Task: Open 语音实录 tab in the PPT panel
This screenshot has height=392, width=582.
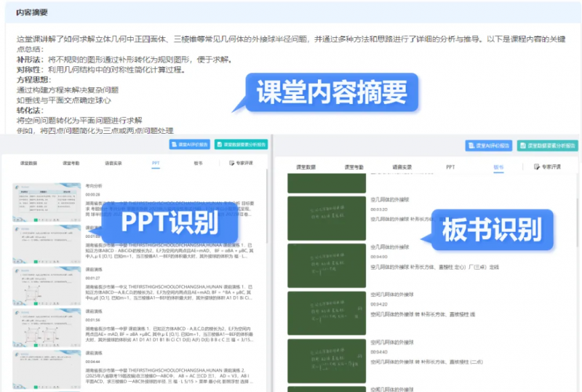Action: tap(113, 164)
